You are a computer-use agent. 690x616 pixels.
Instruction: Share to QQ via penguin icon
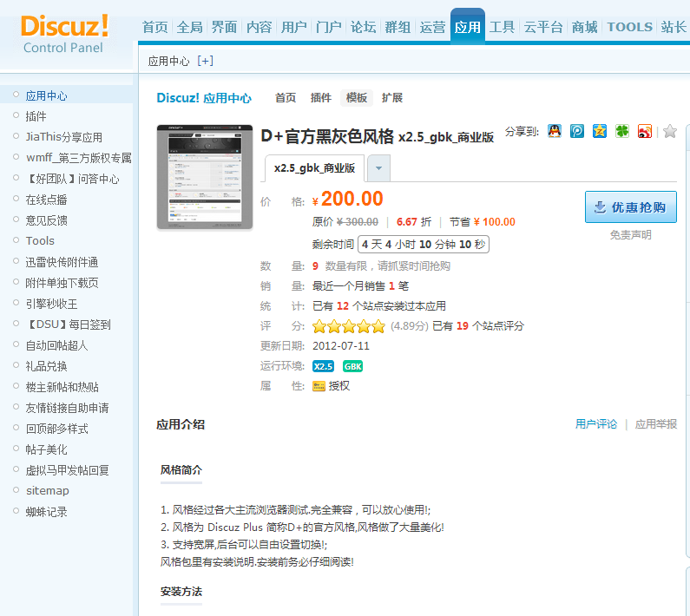coord(555,131)
